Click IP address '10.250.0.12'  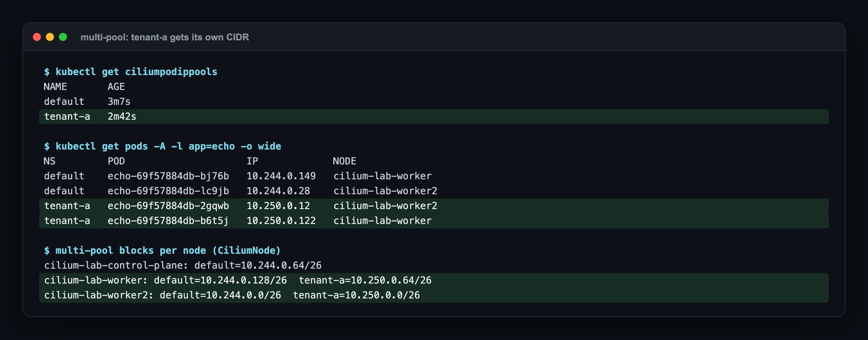278,206
